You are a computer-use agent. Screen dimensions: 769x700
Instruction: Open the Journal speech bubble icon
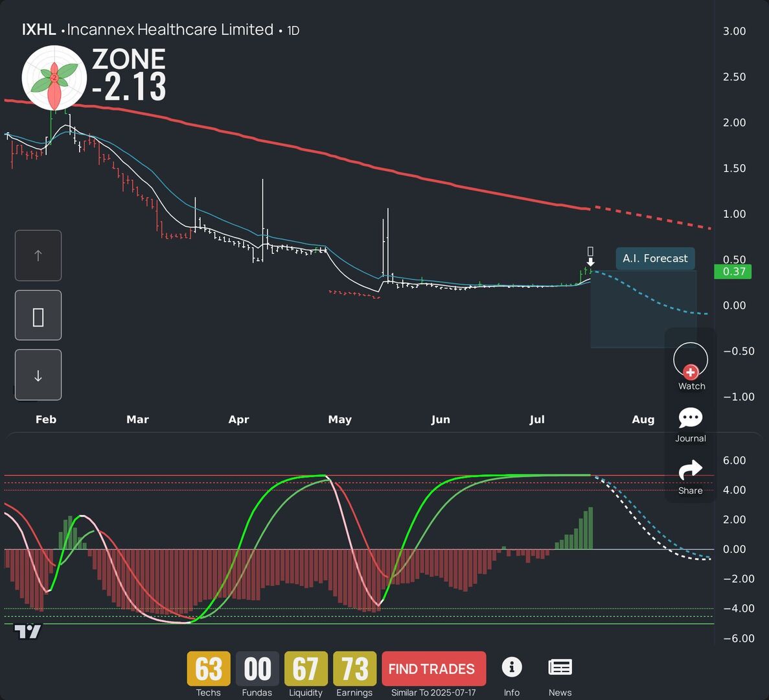point(691,418)
